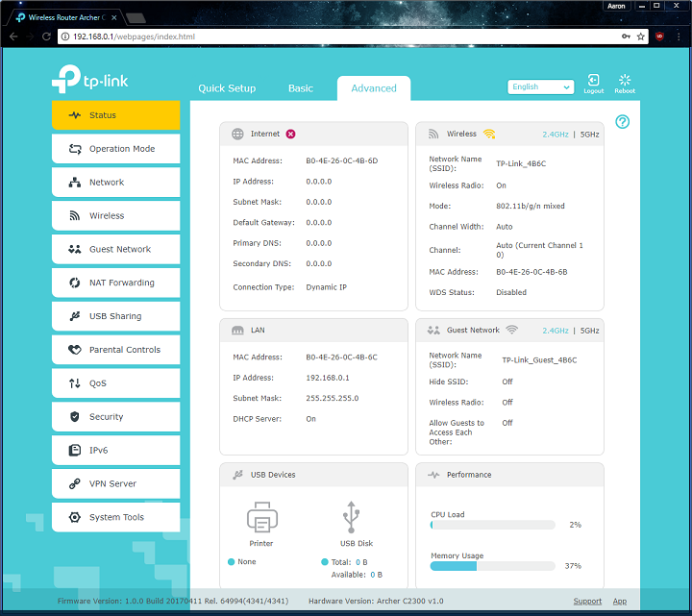Click the Reboot icon
This screenshot has width=692, height=616.
click(x=625, y=83)
